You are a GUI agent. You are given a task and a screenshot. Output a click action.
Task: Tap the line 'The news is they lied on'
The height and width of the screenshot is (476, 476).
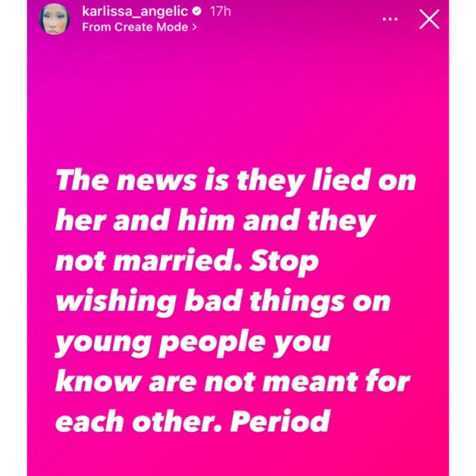[x=236, y=181]
